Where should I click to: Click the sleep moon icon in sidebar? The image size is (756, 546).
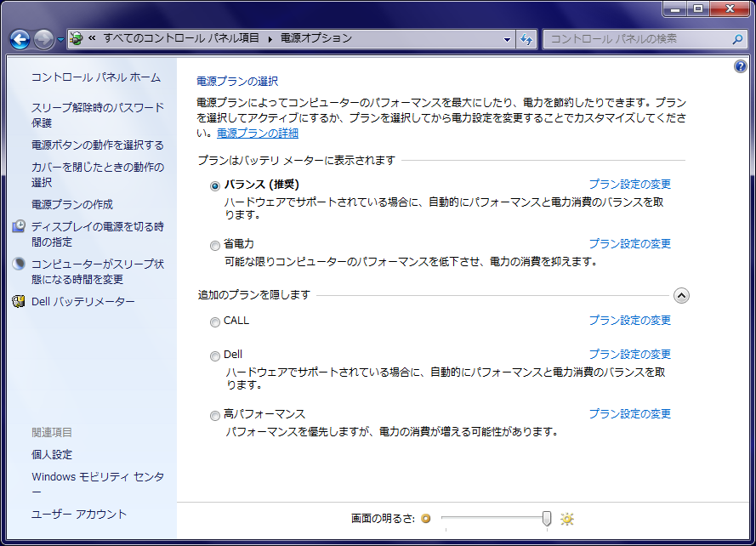coord(19,264)
